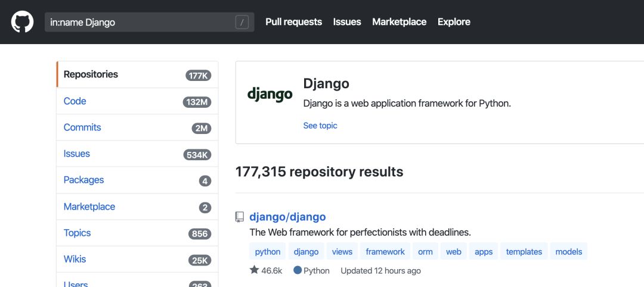644x287 pixels.
Task: Show Issues results in the sidebar
Action: (x=137, y=154)
